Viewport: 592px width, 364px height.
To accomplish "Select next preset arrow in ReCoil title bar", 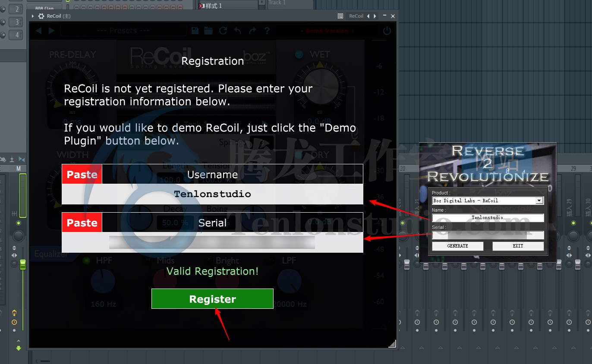I will point(375,16).
